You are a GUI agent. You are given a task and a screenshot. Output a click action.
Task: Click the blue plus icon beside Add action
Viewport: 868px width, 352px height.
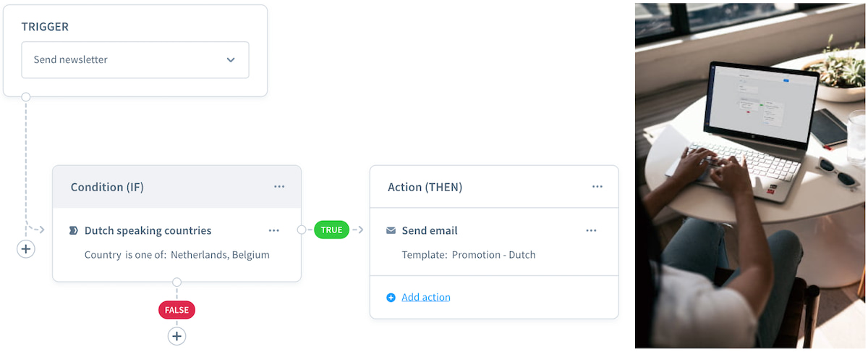(391, 298)
